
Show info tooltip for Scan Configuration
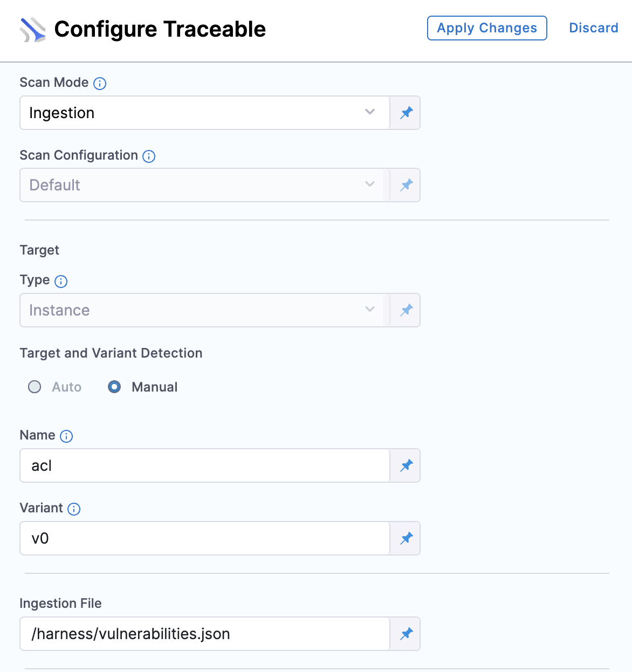[x=149, y=156]
